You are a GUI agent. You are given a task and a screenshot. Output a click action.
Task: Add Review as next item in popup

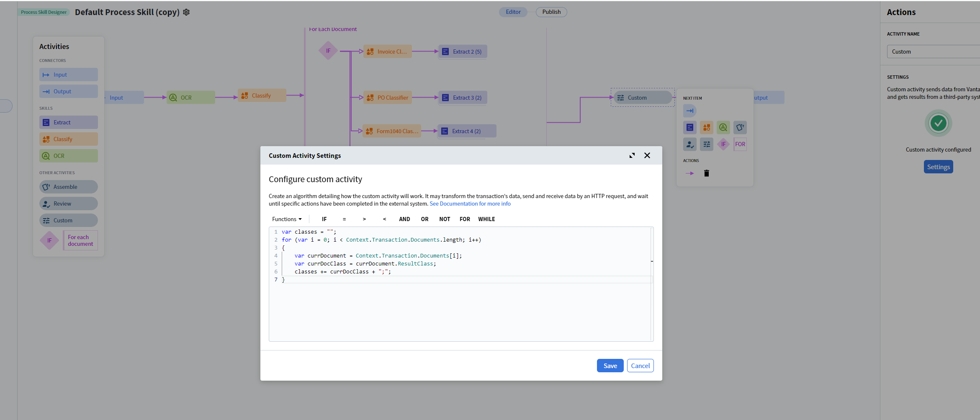(x=689, y=144)
